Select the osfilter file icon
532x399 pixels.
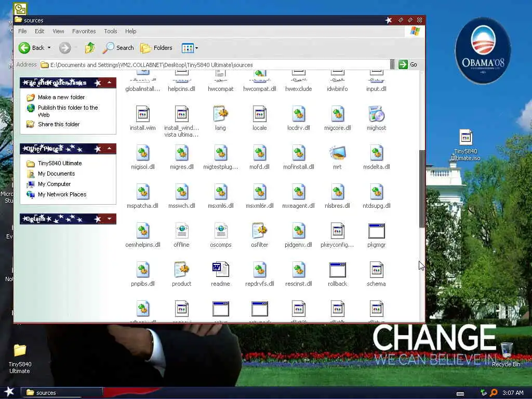[x=260, y=231]
